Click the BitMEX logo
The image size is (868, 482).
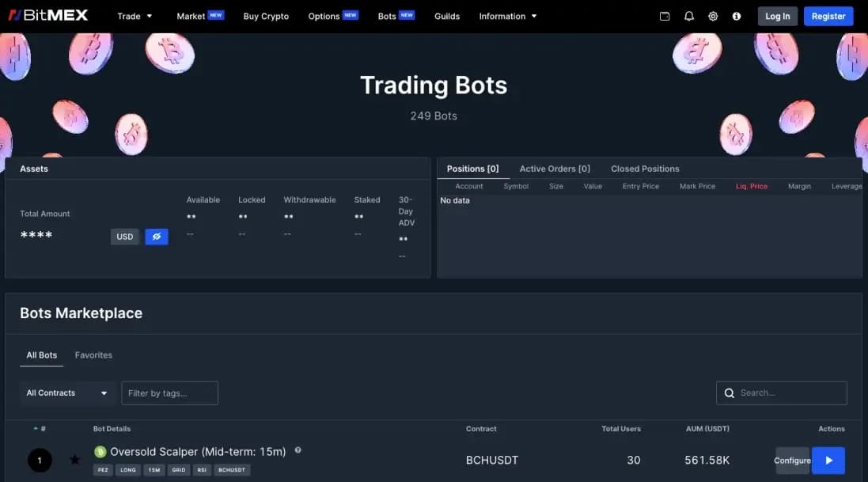click(x=47, y=14)
